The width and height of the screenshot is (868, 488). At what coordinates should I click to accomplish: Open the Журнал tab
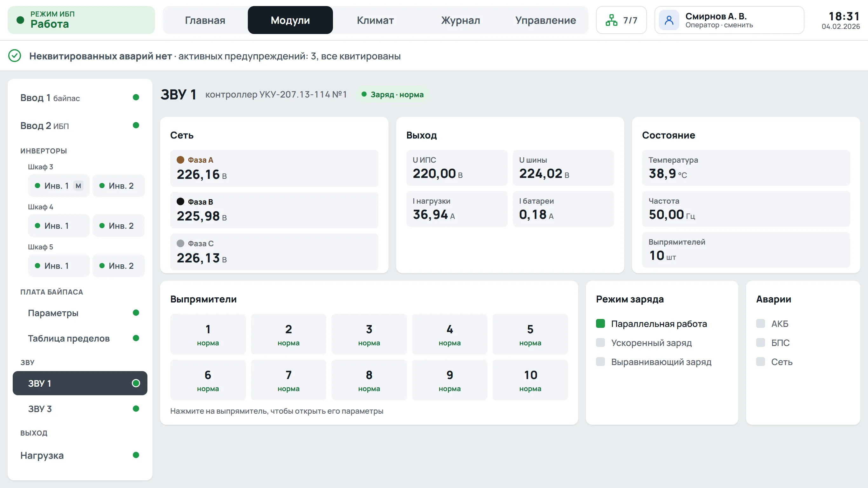click(461, 20)
